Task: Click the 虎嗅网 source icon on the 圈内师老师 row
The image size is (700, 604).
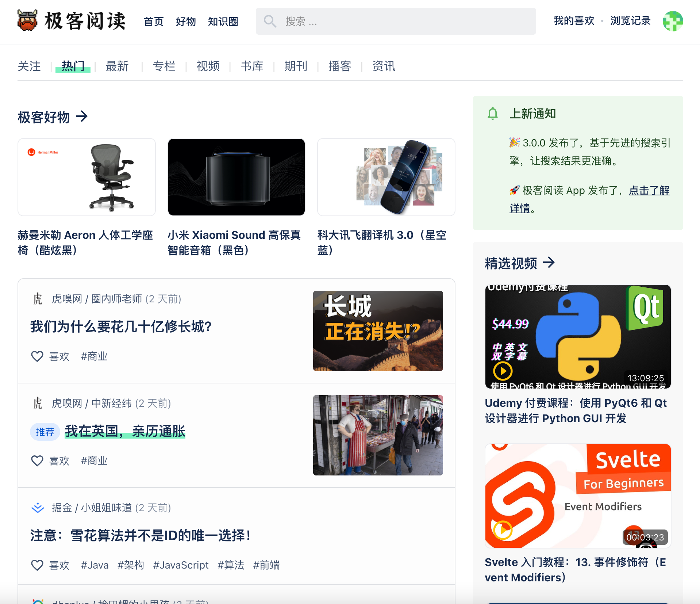Action: pos(38,299)
